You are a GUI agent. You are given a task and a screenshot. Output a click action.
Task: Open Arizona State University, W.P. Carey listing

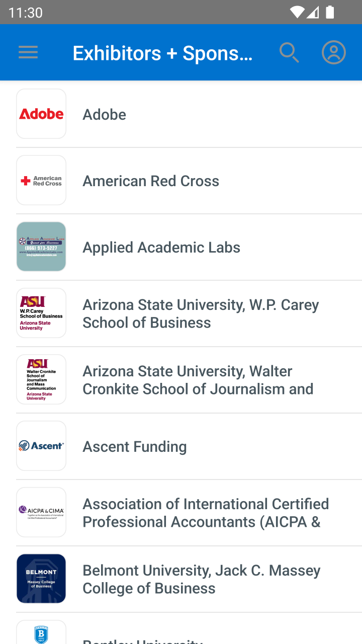pos(201,313)
